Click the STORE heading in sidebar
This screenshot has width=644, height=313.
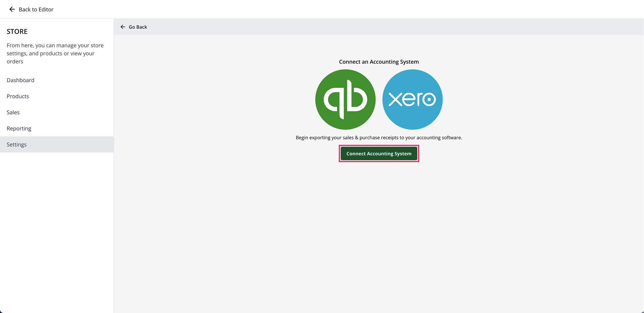[x=17, y=32]
